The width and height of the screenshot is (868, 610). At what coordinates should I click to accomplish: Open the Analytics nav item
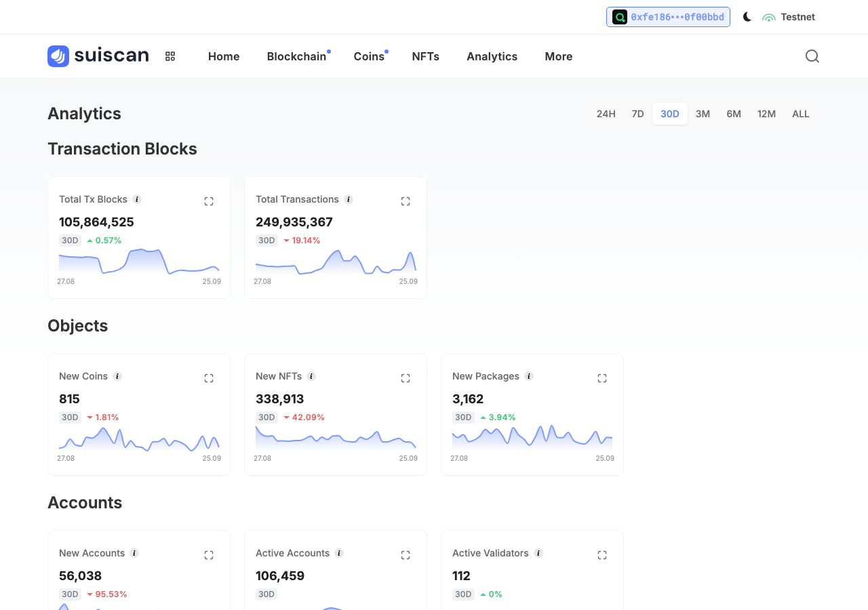492,56
